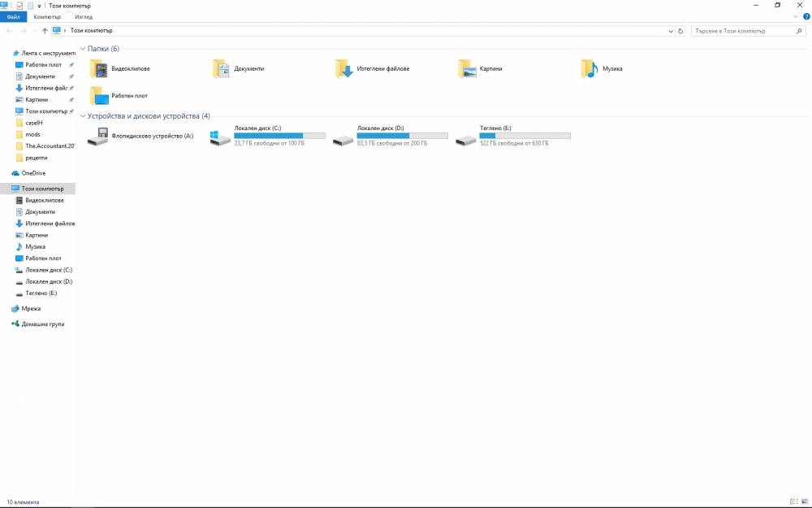The width and height of the screenshot is (812, 508).
Task: Click the OneDrive cloud icon in sidebar
Action: [x=15, y=173]
